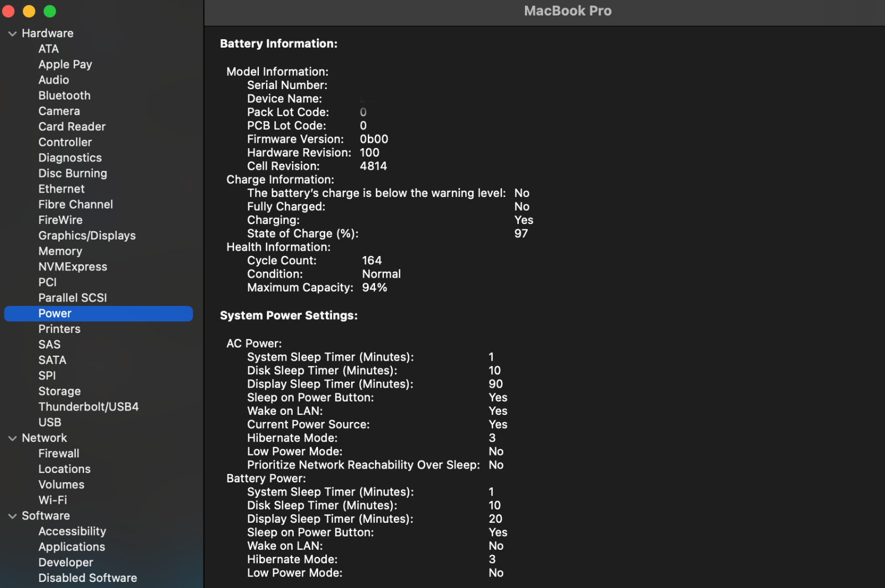The image size is (885, 588).
Task: Show FireWire details
Action: pyautogui.click(x=60, y=220)
